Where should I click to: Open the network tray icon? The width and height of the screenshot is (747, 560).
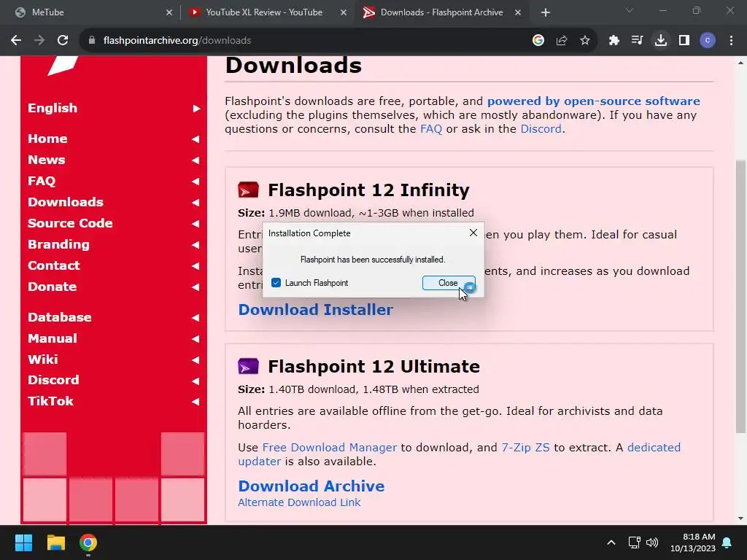point(634,542)
